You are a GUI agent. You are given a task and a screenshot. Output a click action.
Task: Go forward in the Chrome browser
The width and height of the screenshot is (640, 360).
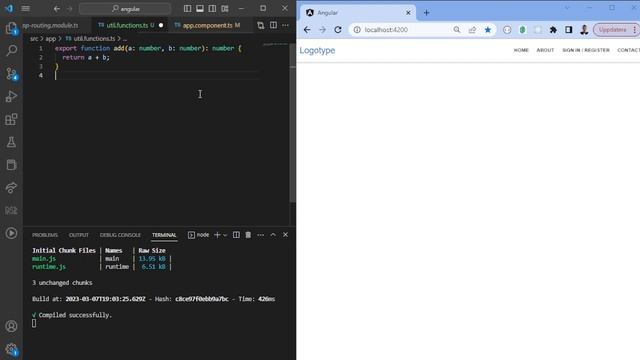tap(322, 30)
